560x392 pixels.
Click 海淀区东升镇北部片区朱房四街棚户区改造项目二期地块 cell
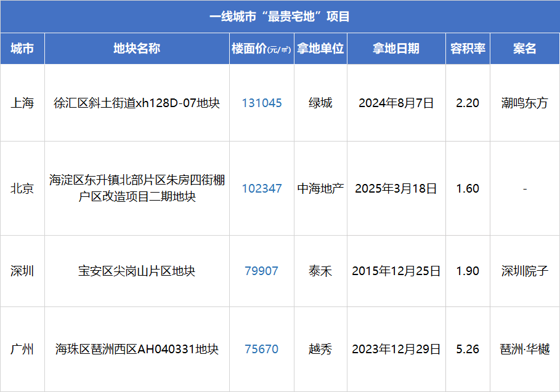(x=137, y=188)
